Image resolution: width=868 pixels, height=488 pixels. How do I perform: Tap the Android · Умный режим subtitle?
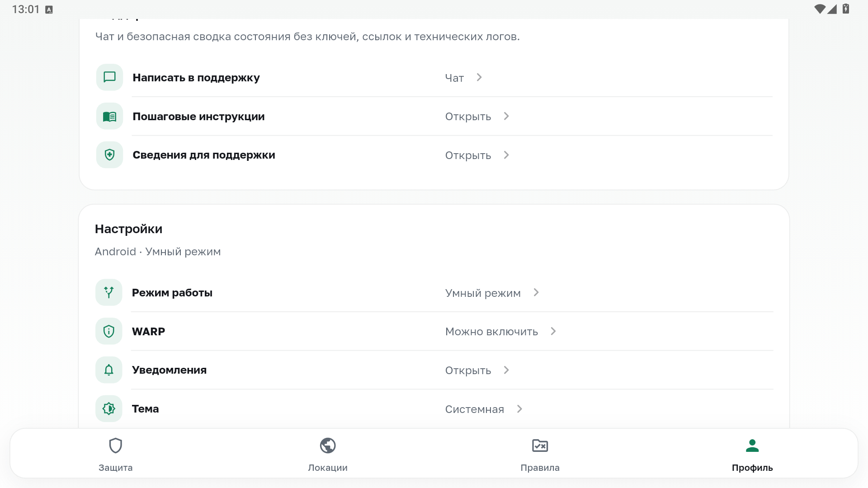coord(158,251)
